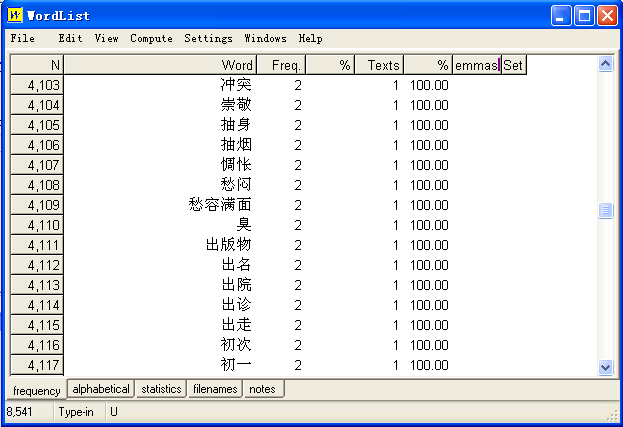The image size is (623, 427).
Task: Select the word 出版物 in the list
Action: click(x=228, y=245)
